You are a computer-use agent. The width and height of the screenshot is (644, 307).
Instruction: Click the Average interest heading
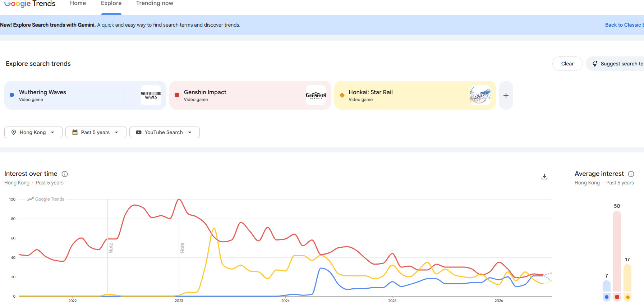tap(599, 174)
